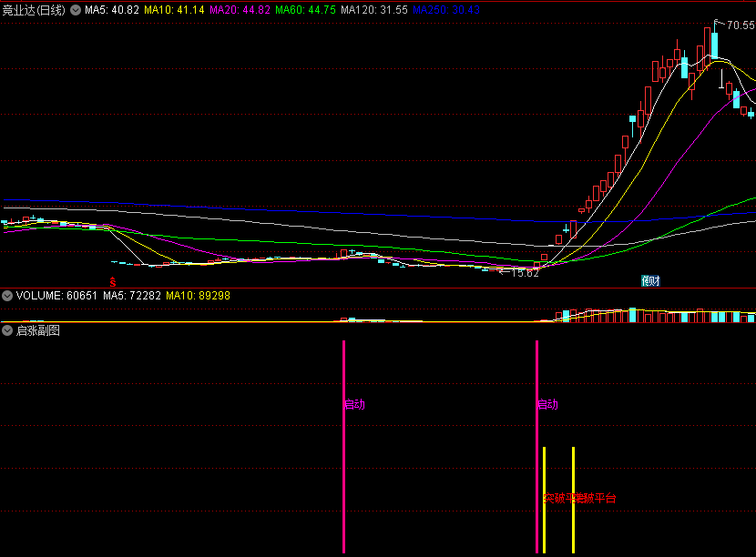Open the 启涨副图 indicator dropdown arrow
The width and height of the screenshot is (756, 557).
[7, 330]
